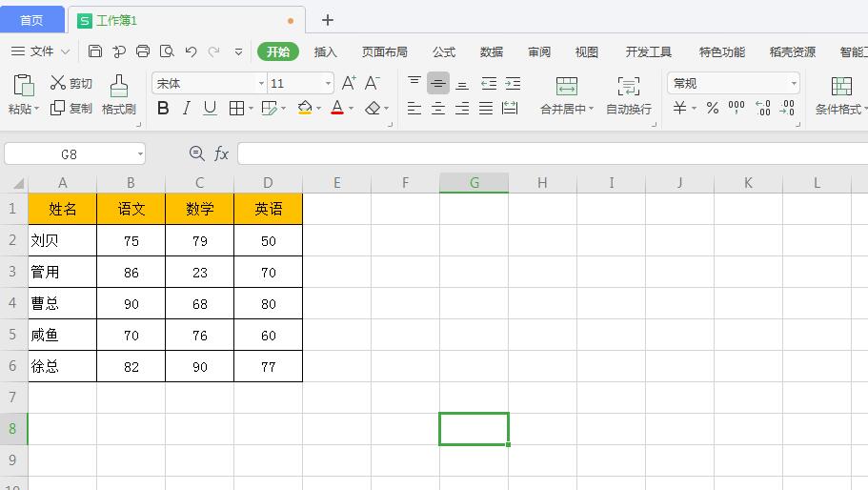This screenshot has width=868, height=490.
Task: Click the distributed alignment icon
Action: pos(510,108)
